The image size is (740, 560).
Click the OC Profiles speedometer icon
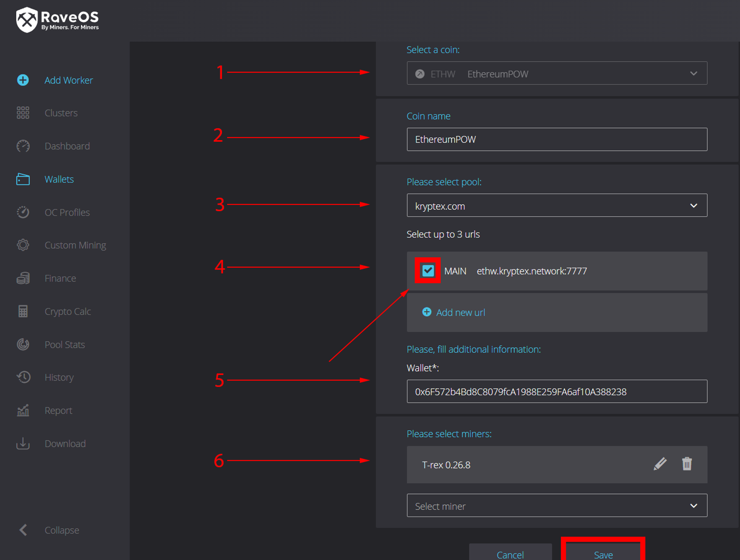pos(23,212)
